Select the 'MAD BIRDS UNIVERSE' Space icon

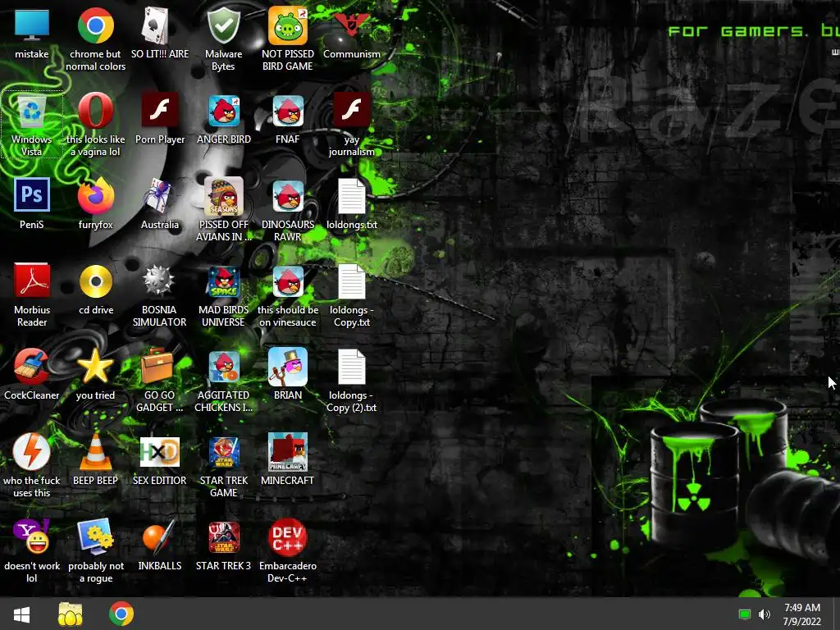click(223, 281)
